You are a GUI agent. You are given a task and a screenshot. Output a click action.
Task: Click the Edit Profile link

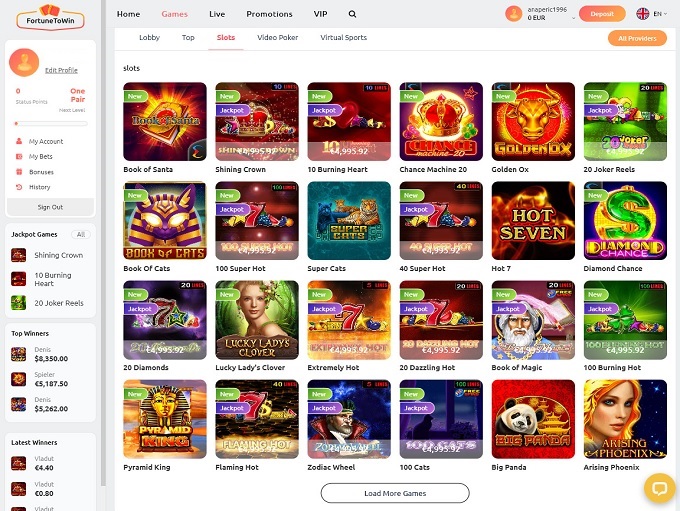[x=61, y=70]
